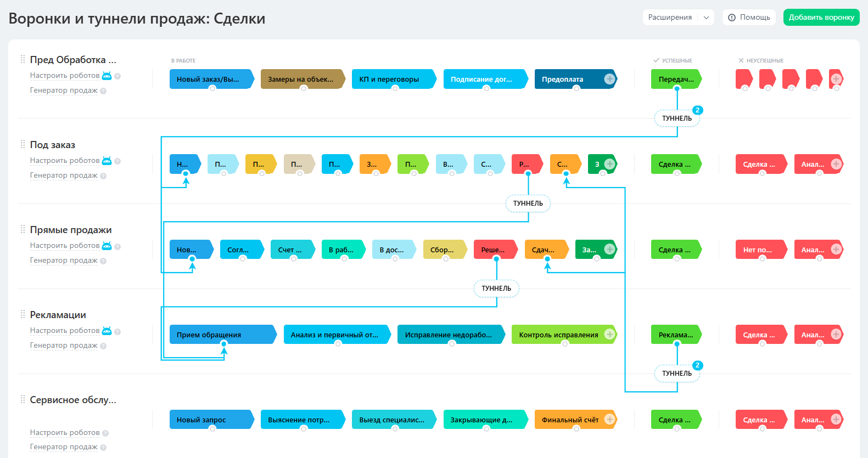This screenshot has width=868, height=458.
Task: Open the Помощь help button
Action: pyautogui.click(x=749, y=18)
